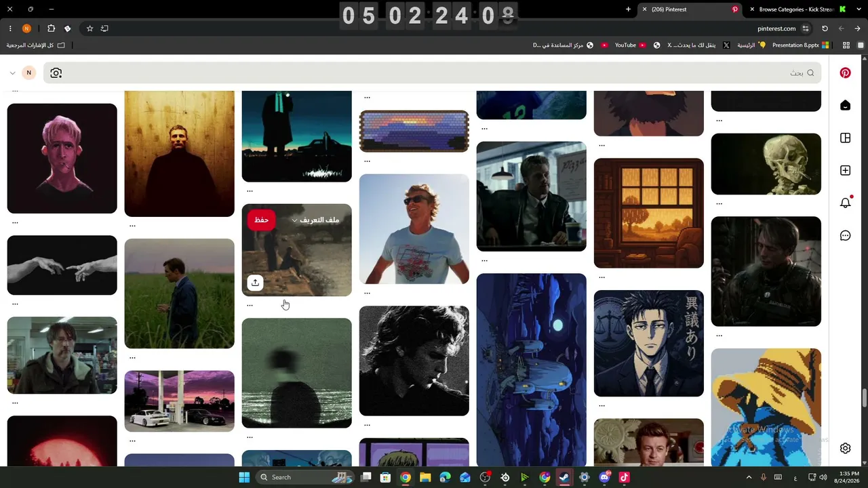Open the ملف التعريف board dropdown

coord(315,220)
